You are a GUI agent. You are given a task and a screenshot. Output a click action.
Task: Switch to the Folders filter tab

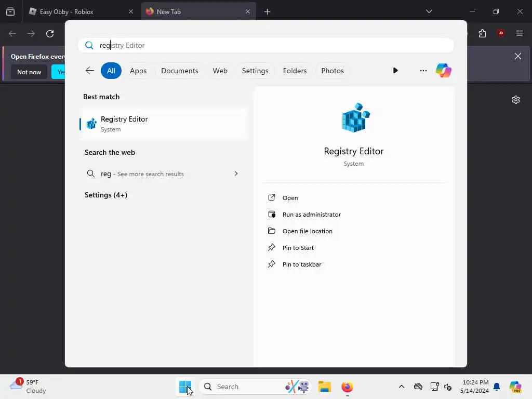pyautogui.click(x=295, y=71)
